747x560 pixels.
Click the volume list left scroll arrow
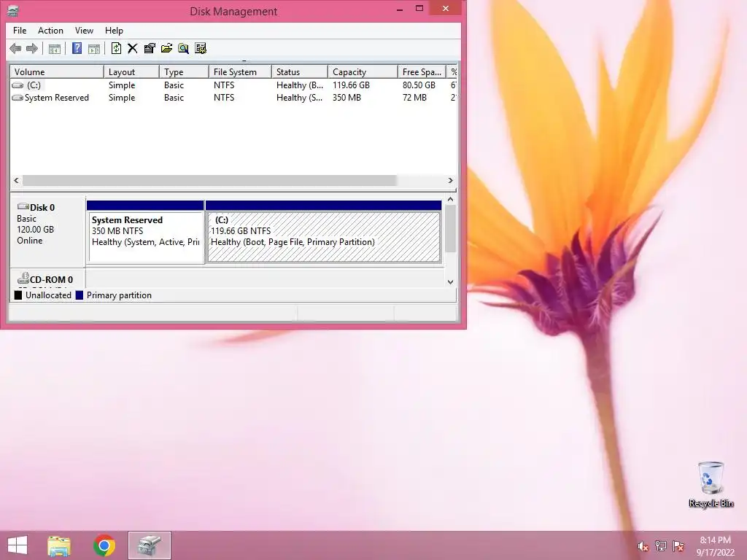tap(16, 181)
